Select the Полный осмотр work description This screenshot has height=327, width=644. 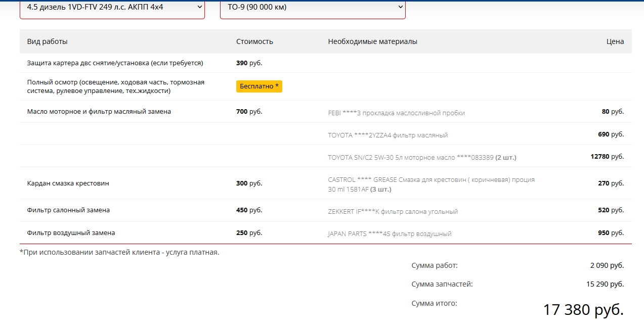coord(116,86)
